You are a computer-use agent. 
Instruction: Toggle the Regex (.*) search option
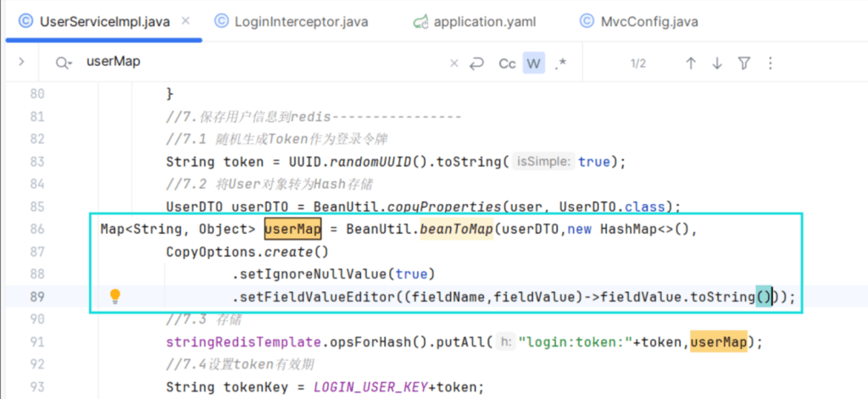[560, 64]
